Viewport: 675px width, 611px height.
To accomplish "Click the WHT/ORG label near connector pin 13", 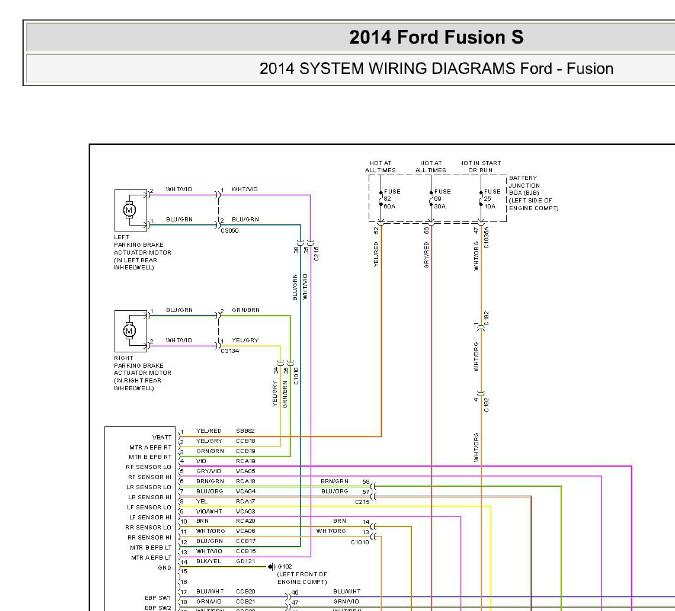I will click(331, 531).
